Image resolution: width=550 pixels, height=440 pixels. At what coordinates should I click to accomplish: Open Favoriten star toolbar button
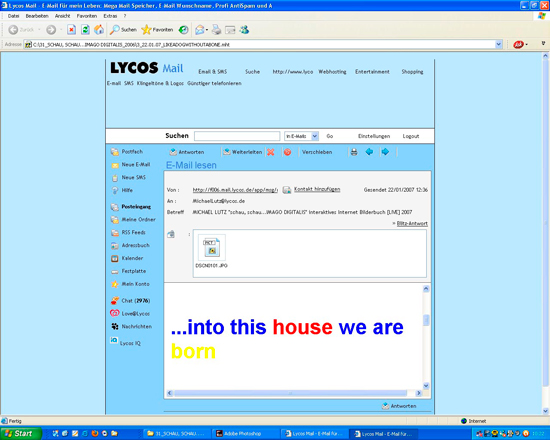(x=157, y=30)
